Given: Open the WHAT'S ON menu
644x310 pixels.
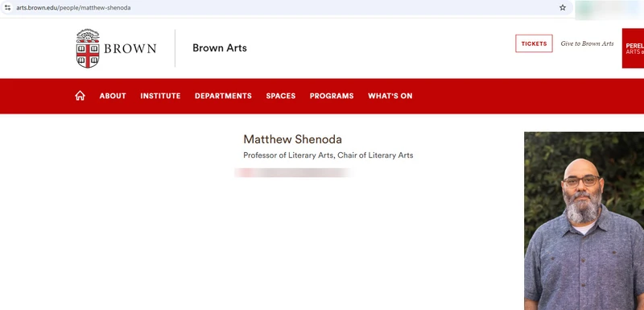Looking at the screenshot, I should coord(390,96).
